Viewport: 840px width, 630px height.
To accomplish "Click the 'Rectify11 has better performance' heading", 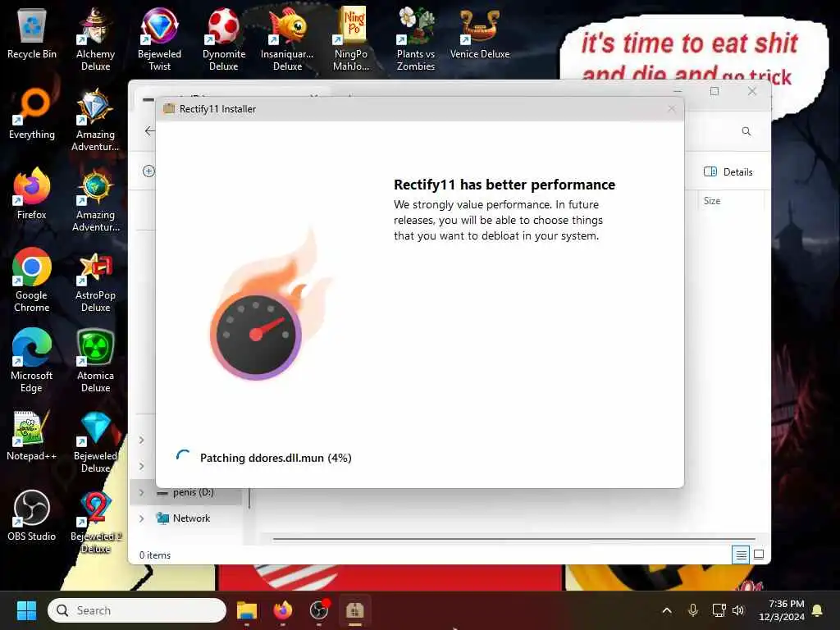I will [x=504, y=185].
